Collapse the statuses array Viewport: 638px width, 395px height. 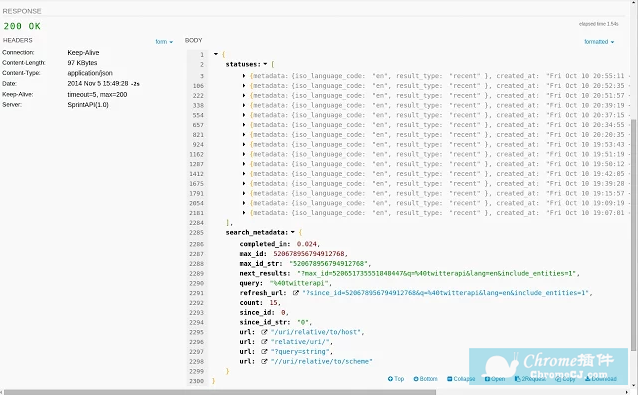point(265,64)
